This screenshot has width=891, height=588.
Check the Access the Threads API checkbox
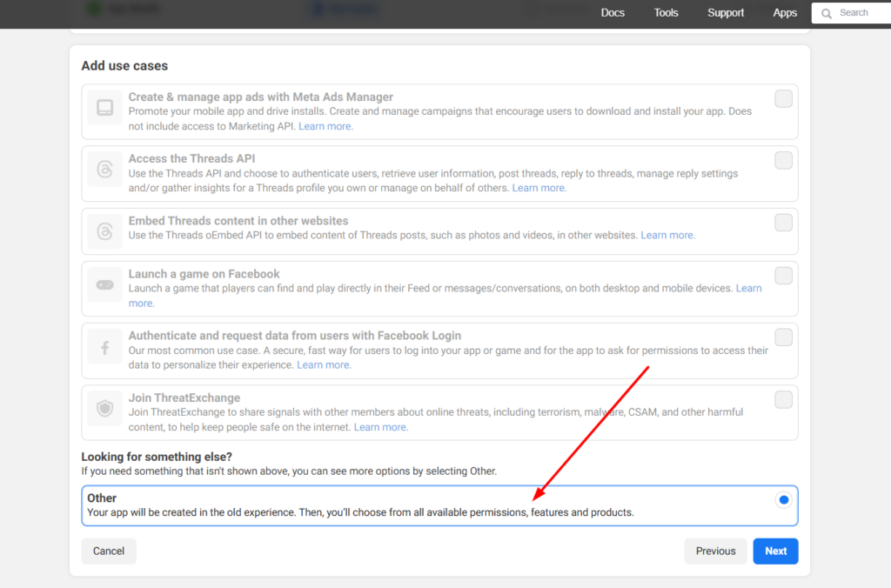[783, 160]
